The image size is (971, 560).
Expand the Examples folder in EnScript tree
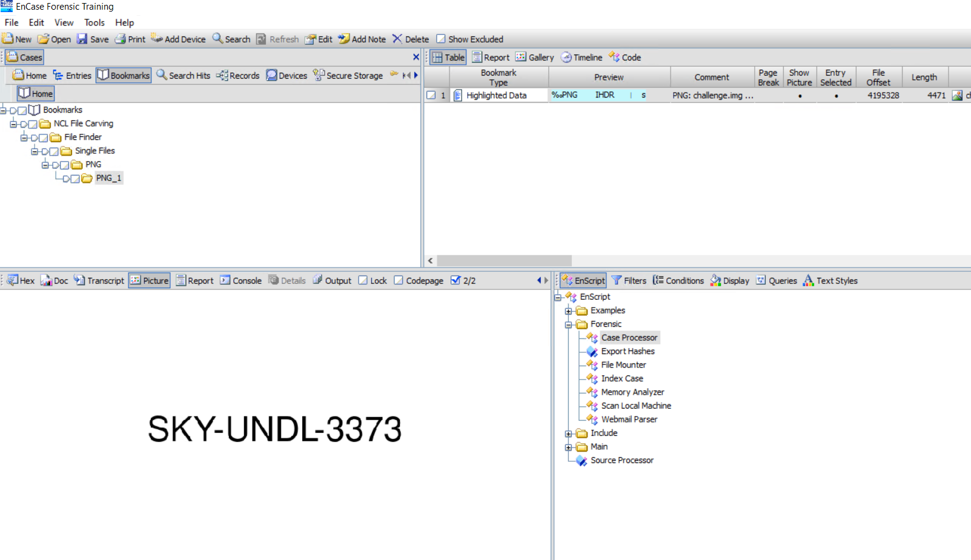[568, 311]
